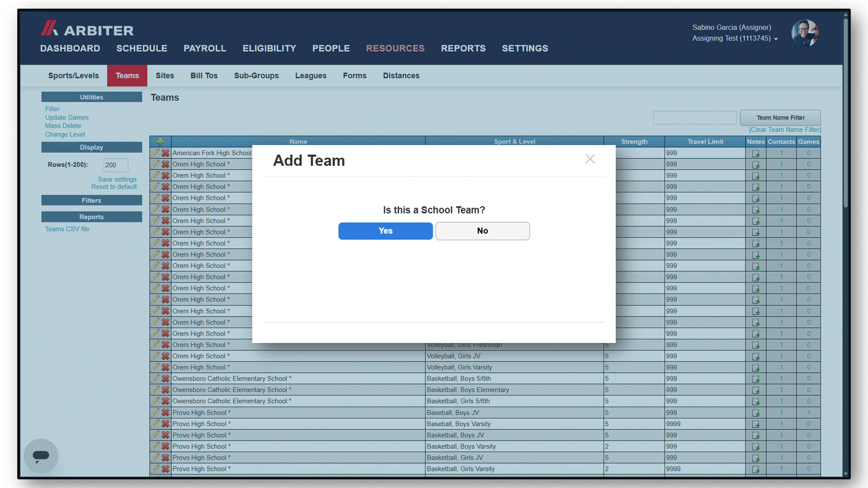Close the Add Team dialog
This screenshot has height=488, width=868.
(590, 159)
